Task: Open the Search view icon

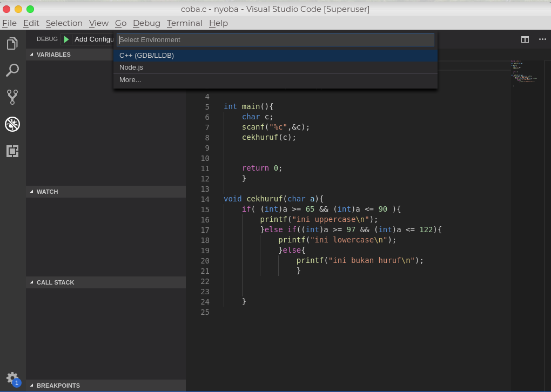Action: pos(12,70)
